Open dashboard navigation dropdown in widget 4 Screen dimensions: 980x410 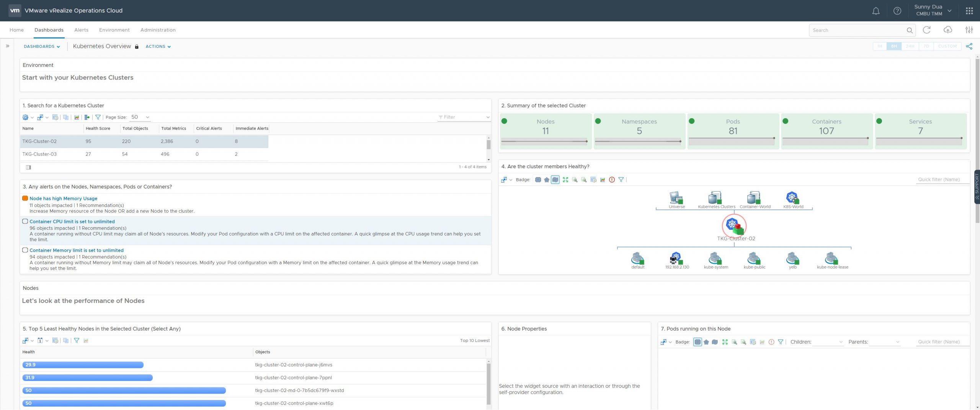(506, 180)
